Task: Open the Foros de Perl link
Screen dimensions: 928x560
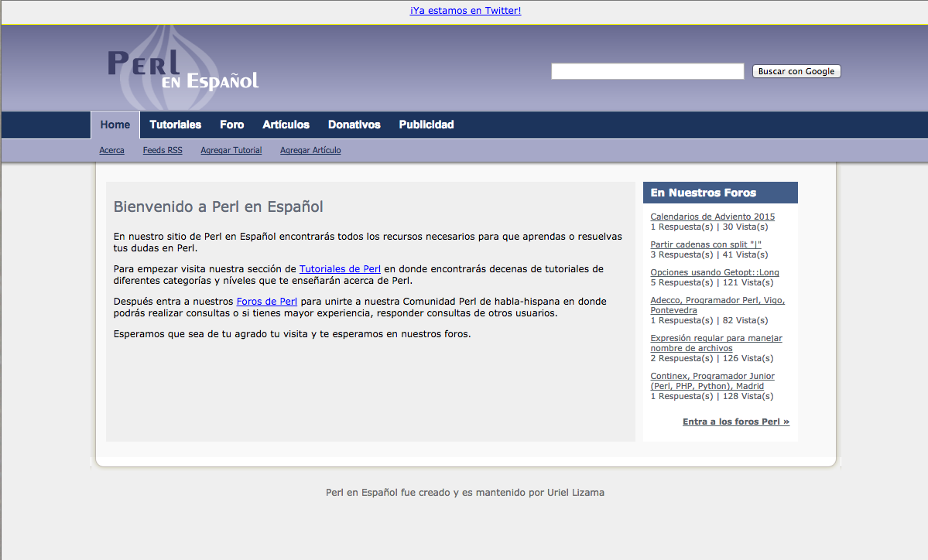Action: click(x=266, y=301)
